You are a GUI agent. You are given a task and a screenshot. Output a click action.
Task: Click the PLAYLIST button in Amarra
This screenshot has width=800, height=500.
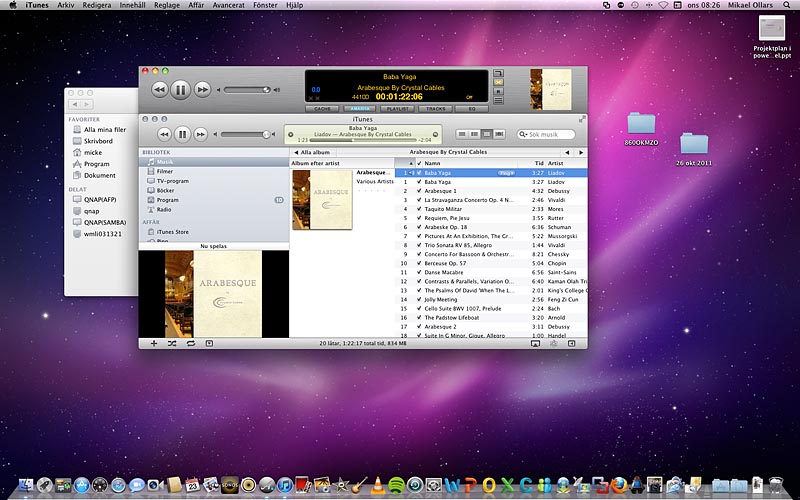(397, 109)
